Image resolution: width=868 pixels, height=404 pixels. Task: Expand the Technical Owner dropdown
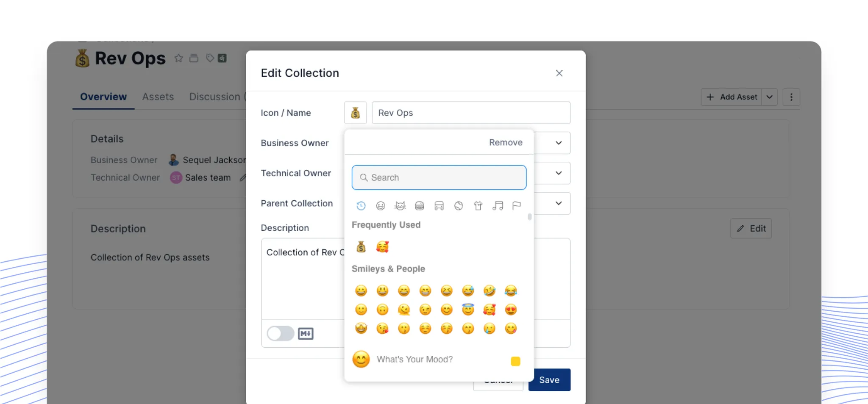click(559, 173)
